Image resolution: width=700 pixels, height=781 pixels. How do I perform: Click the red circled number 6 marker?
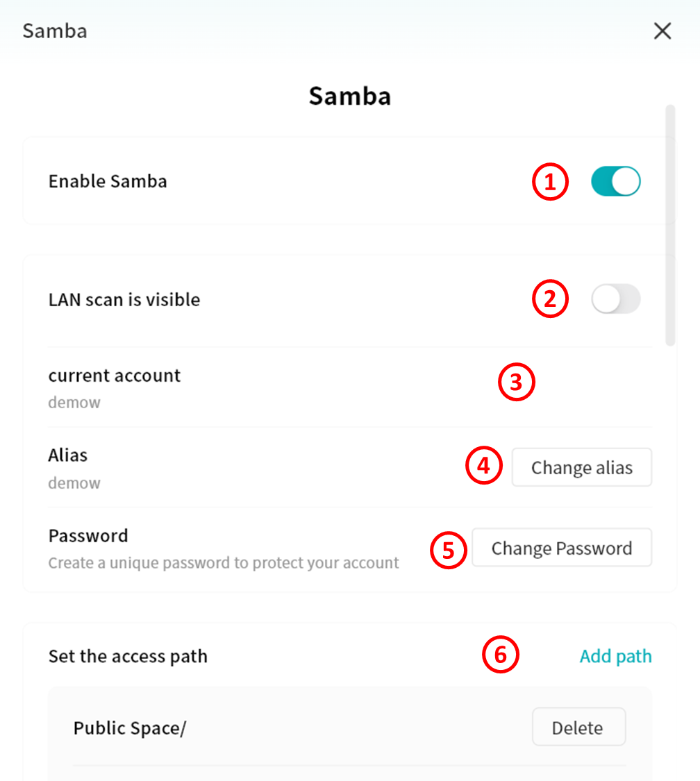[501, 655]
